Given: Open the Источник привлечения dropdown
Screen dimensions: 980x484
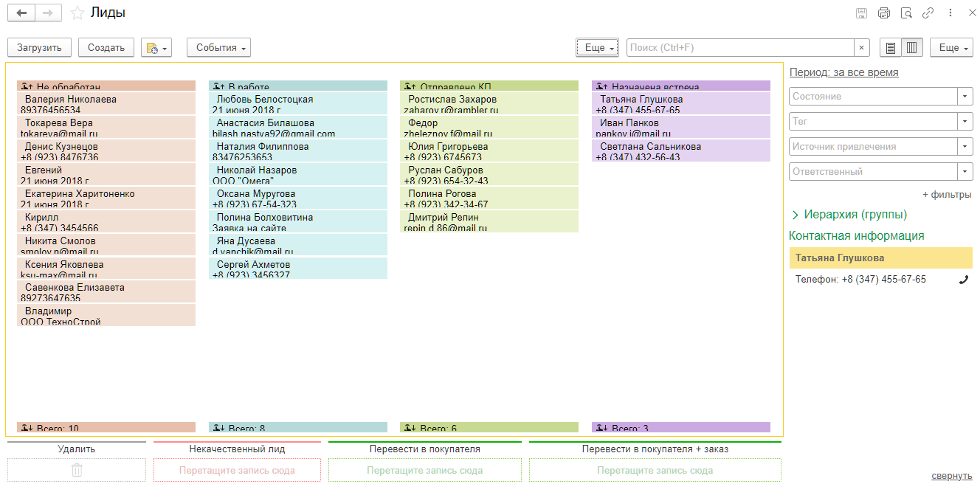Looking at the screenshot, I should pos(965,147).
